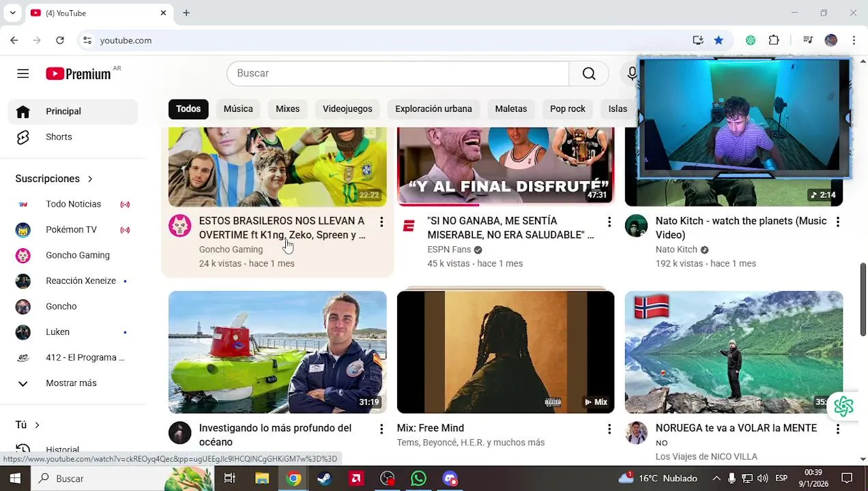
Task: Open ESPN Fans channel avatar
Action: click(x=409, y=226)
